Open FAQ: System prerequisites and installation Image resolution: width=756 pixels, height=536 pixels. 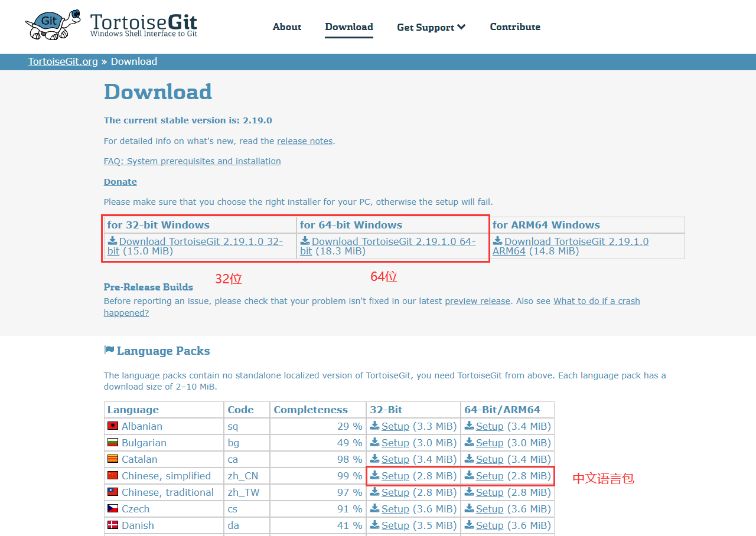193,161
